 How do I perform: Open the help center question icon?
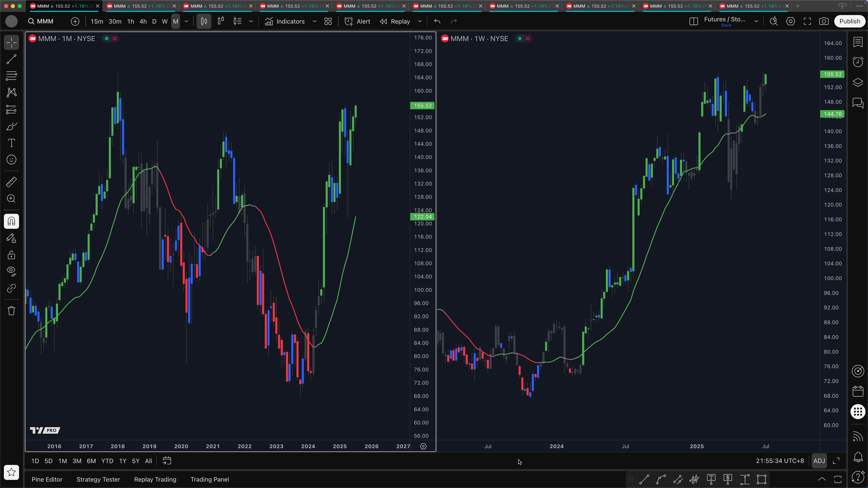click(858, 477)
